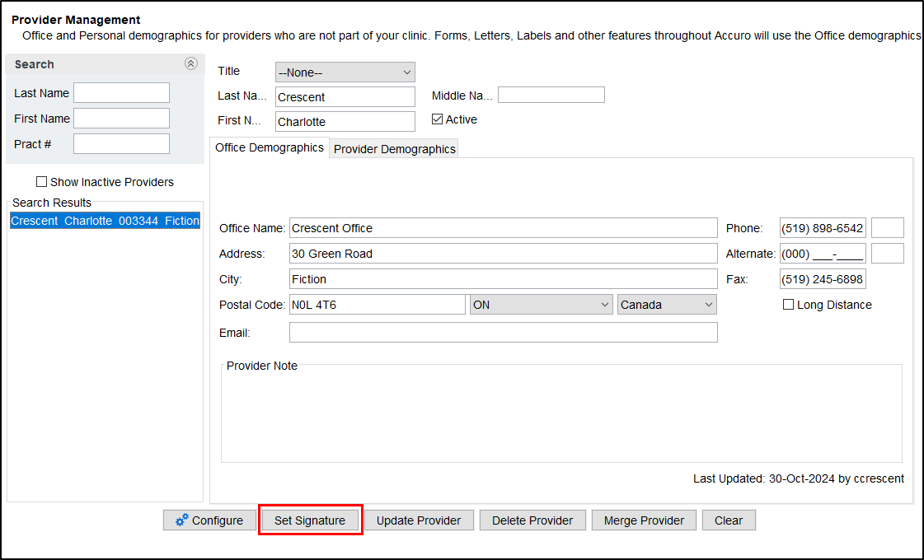The height and width of the screenshot is (560, 924).
Task: Click the Update Provider button
Action: point(419,520)
